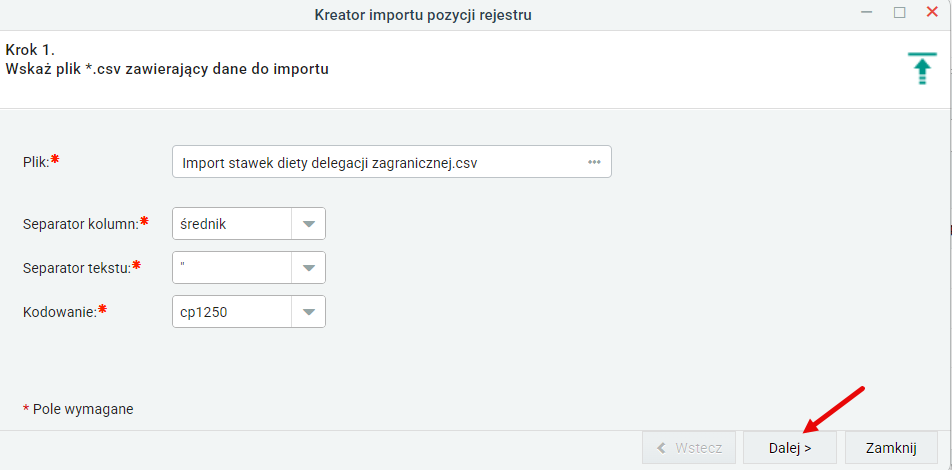Click the 'Krok 1.' heading text

[30, 50]
